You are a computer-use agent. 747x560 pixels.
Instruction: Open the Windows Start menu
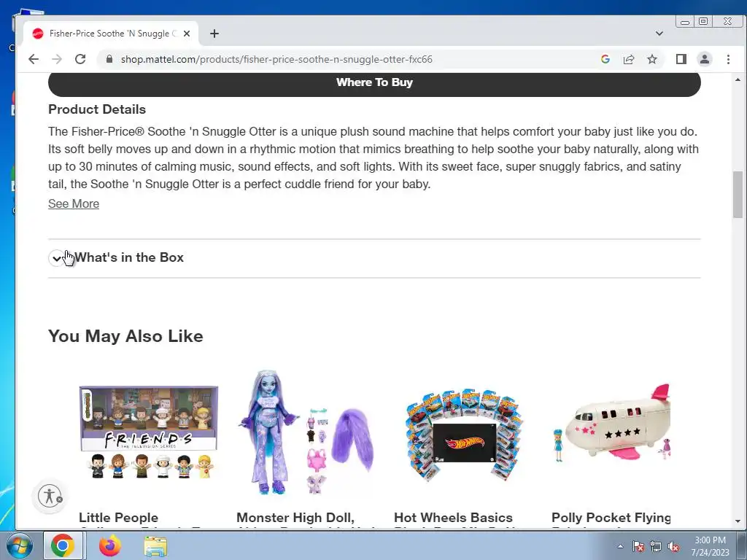[18, 545]
